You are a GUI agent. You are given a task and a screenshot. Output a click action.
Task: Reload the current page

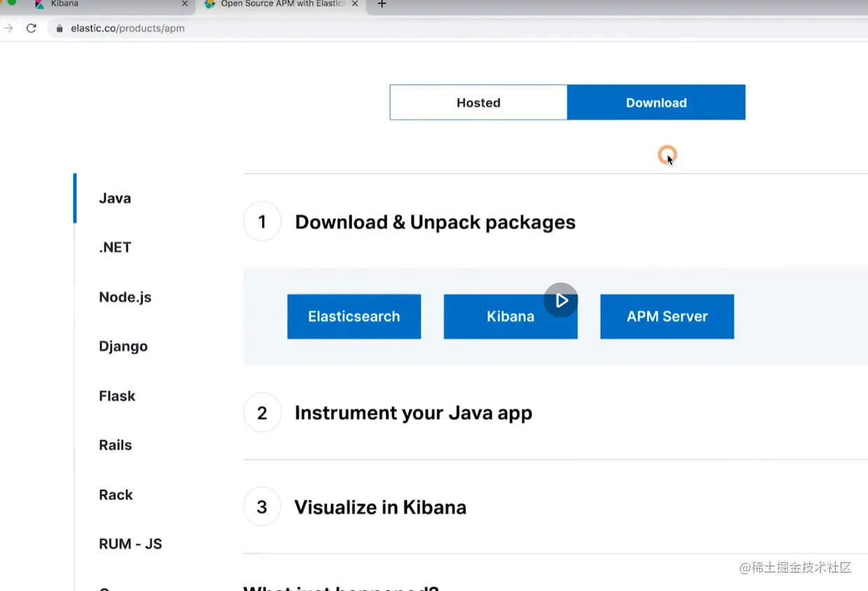(x=31, y=29)
